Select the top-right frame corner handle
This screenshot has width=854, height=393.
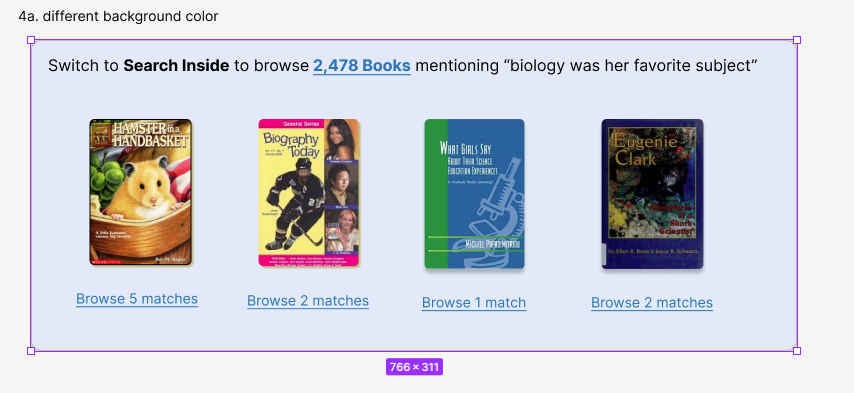pyautogui.click(x=797, y=40)
